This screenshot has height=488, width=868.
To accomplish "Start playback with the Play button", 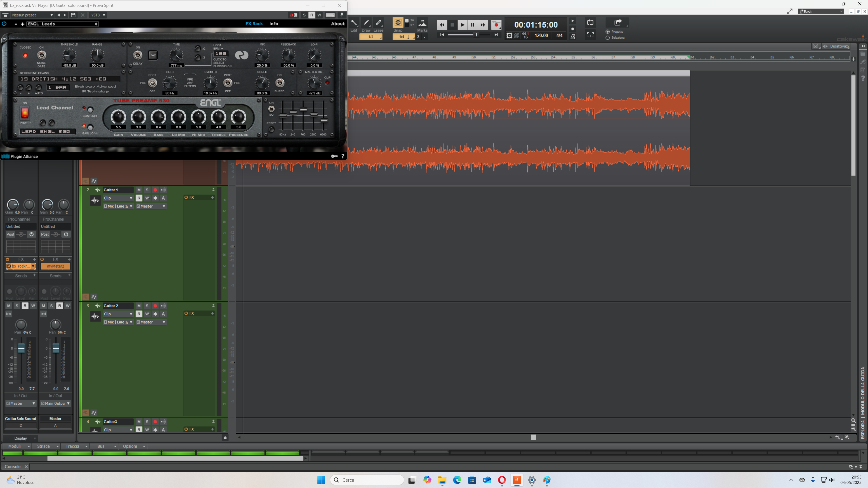I will (462, 25).
